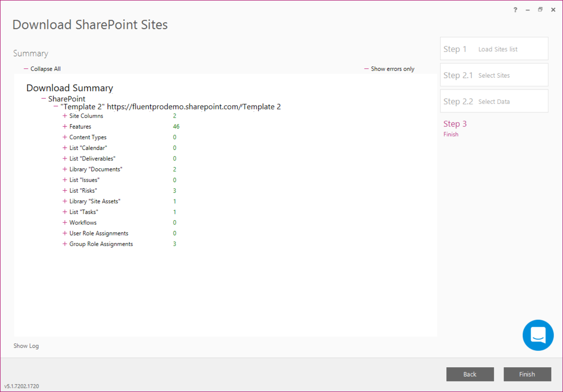Collapse the SharePoint tree node
563x392 pixels.
coord(44,99)
